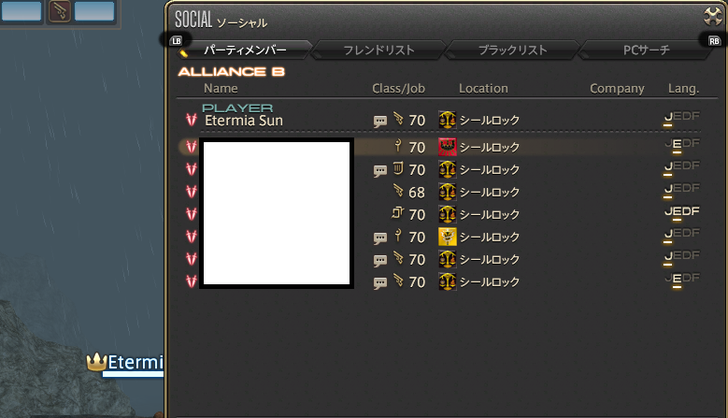Click the red Grand Company icon in highlighted row
Image resolution: width=728 pixels, height=418 pixels.
[447, 147]
